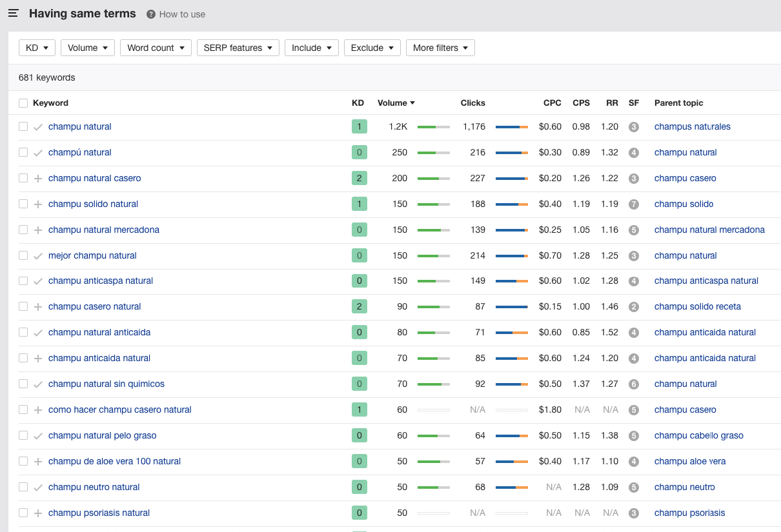Select the checkbox for champu anticaspa natural
Image resolution: width=781 pixels, height=532 pixels.
[23, 281]
